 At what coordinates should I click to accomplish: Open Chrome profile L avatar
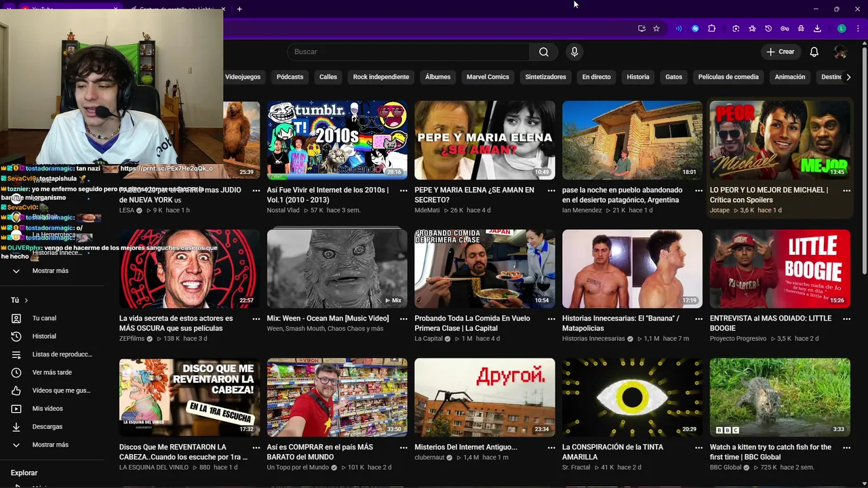tap(842, 28)
